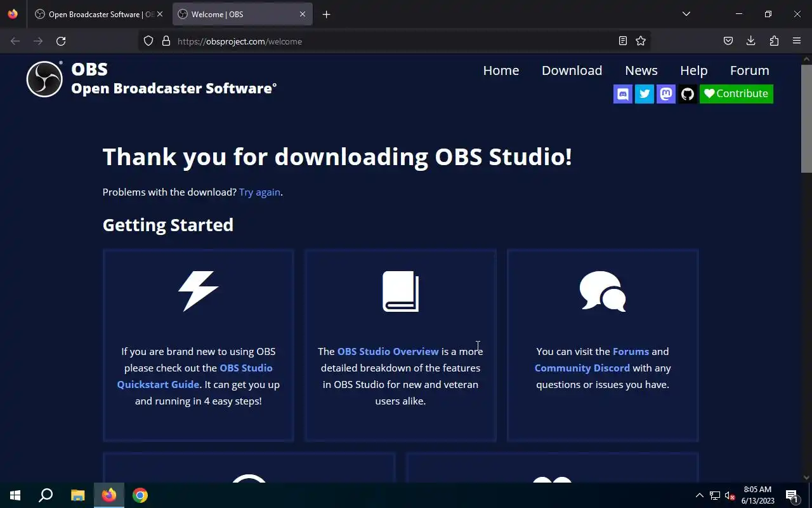Open the Download nav item
This screenshot has height=508, width=812.
tap(572, 70)
